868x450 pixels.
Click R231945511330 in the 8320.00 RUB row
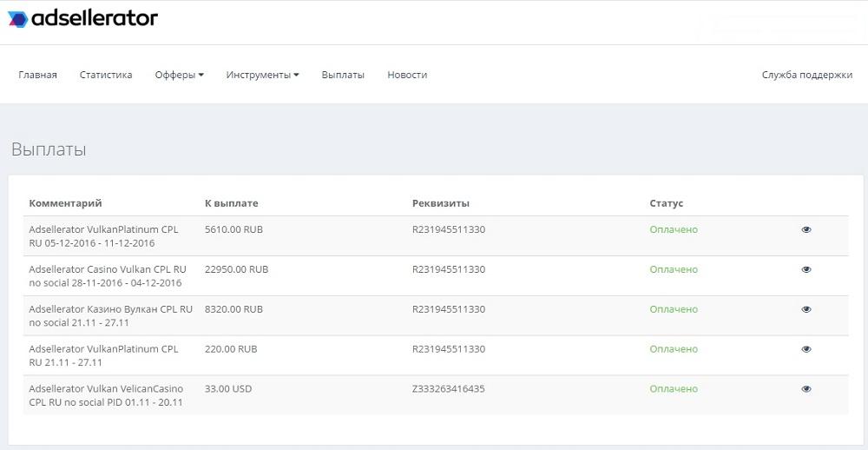449,309
